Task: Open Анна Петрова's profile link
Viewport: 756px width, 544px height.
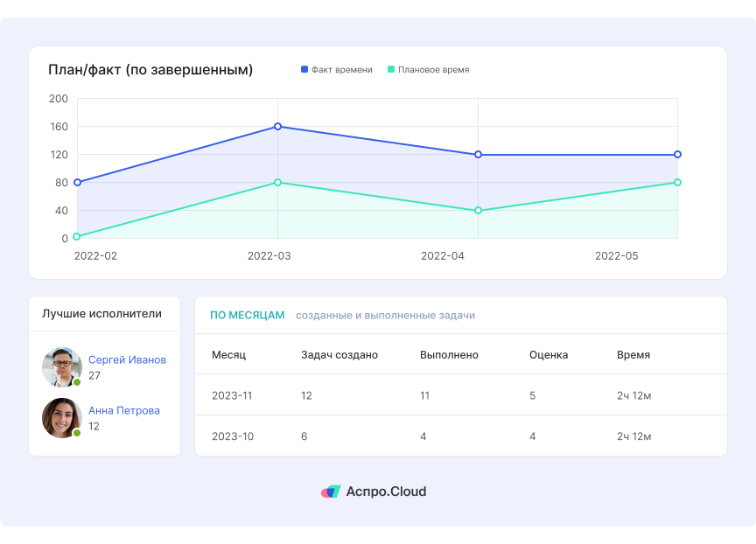Action: click(x=123, y=410)
